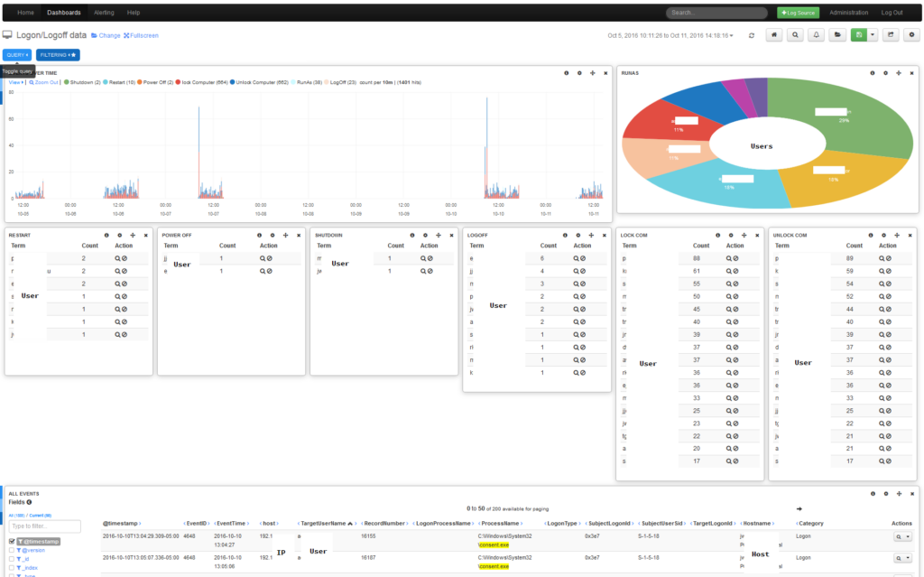924x577 pixels.
Task: Open the Home menu
Action: coord(25,13)
